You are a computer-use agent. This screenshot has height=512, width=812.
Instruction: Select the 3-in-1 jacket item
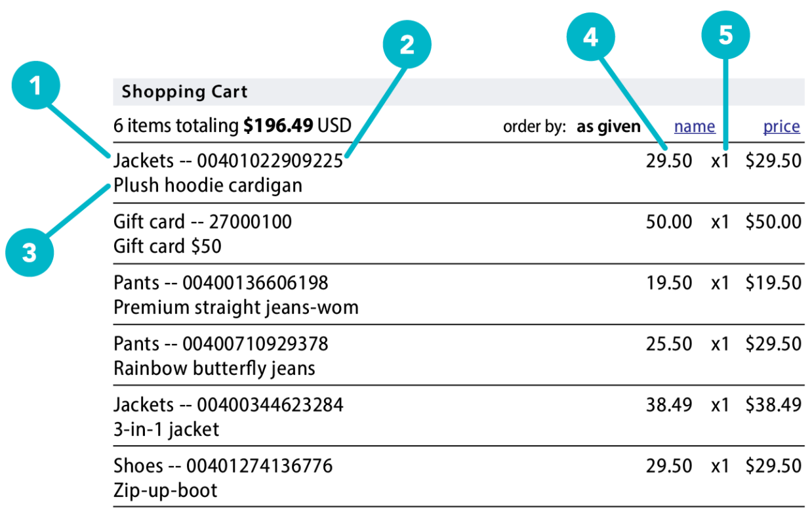[x=167, y=429]
